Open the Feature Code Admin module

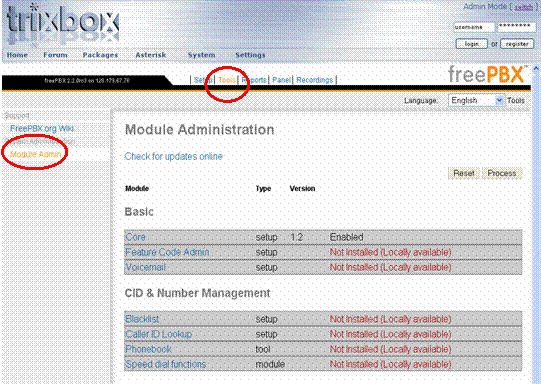coord(167,252)
